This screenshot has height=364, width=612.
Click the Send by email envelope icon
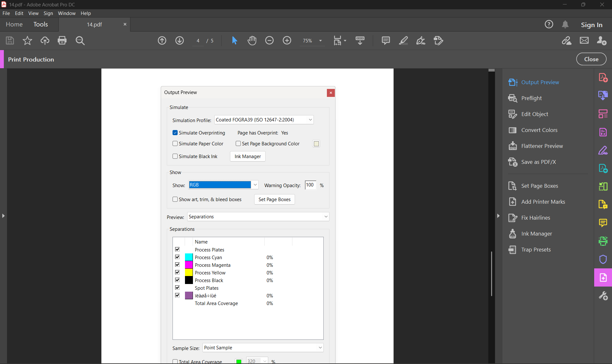tap(584, 40)
